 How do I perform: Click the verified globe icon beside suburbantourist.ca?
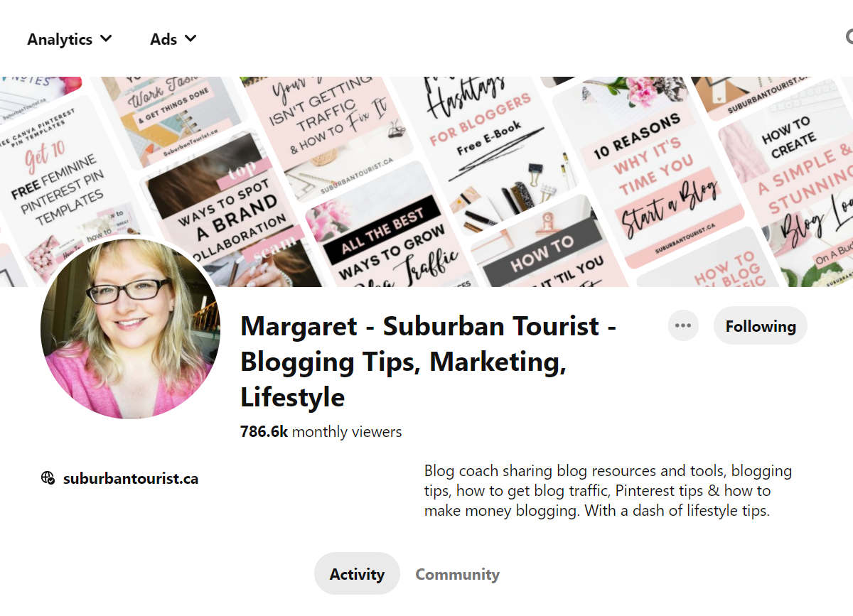pyautogui.click(x=48, y=478)
